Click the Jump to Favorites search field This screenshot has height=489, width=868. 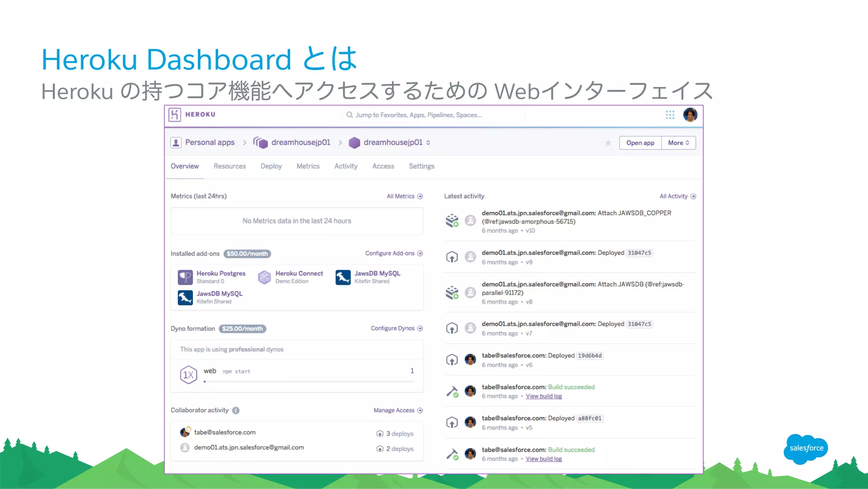tap(434, 115)
